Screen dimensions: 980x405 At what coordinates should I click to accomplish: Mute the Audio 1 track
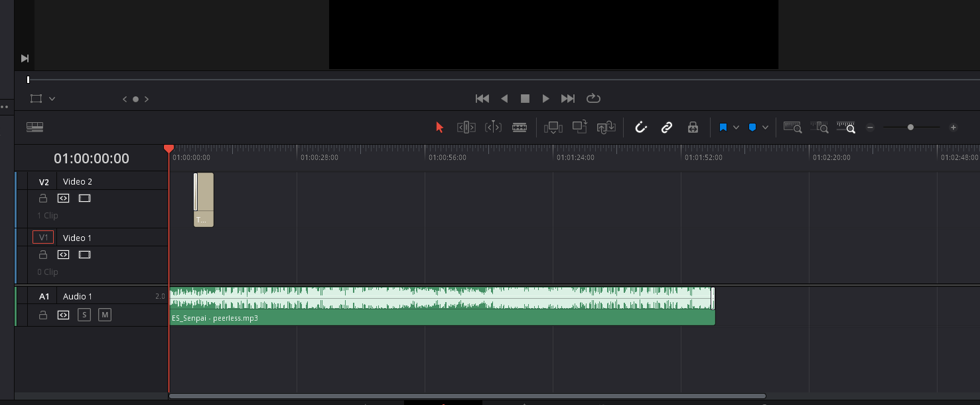pos(104,315)
